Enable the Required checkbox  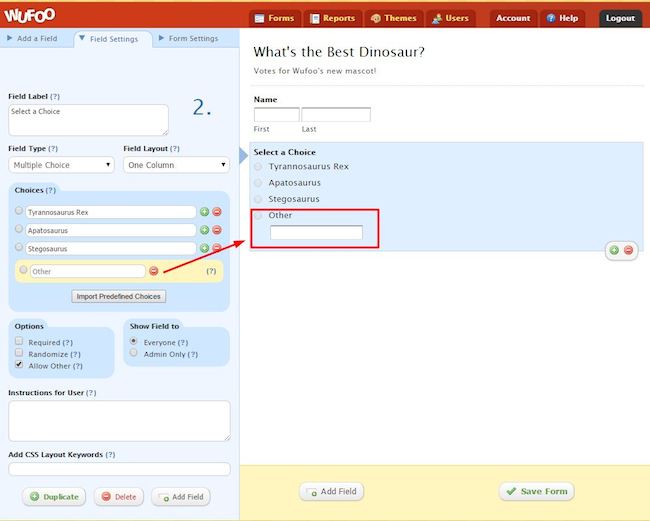coord(19,341)
